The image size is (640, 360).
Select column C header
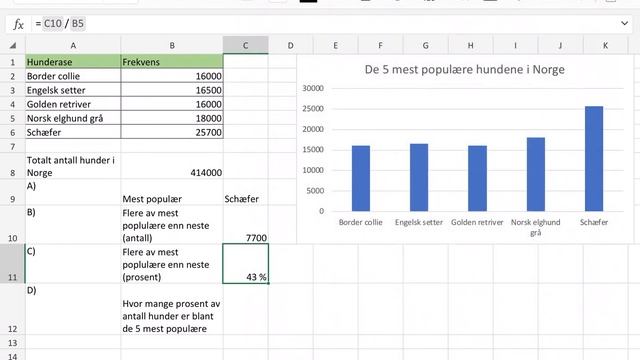coord(245,45)
